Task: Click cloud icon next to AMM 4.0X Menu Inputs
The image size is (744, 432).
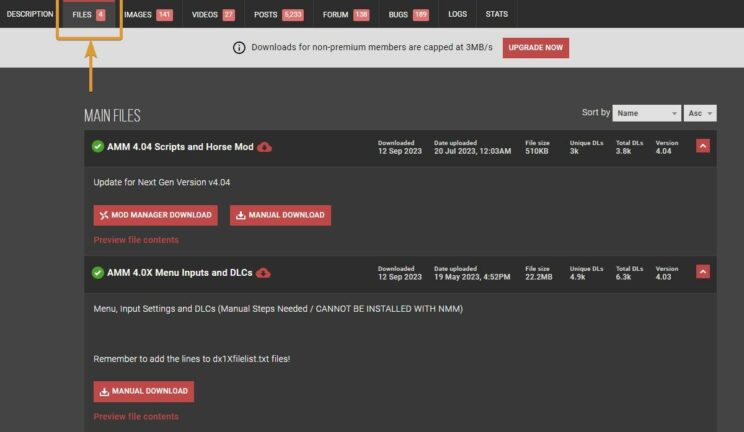Action: 263,273
